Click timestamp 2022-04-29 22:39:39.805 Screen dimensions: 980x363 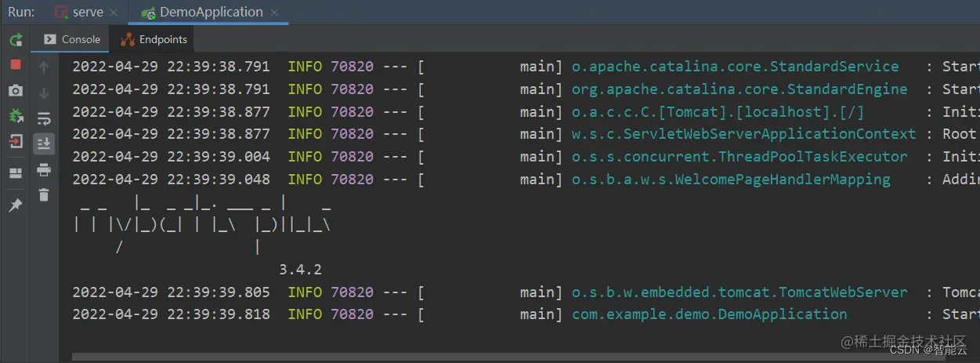pos(171,292)
